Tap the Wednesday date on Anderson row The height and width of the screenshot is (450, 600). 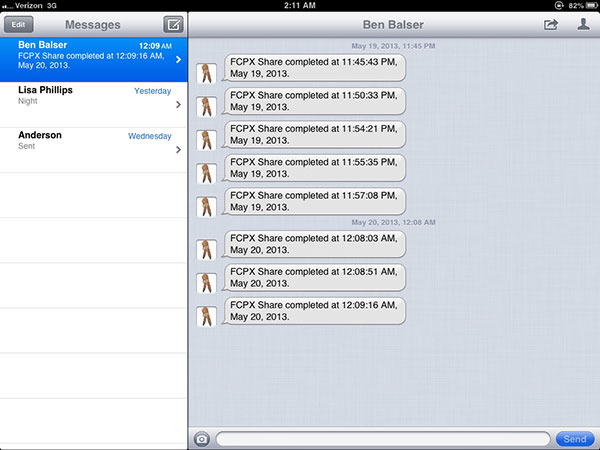pyautogui.click(x=150, y=136)
